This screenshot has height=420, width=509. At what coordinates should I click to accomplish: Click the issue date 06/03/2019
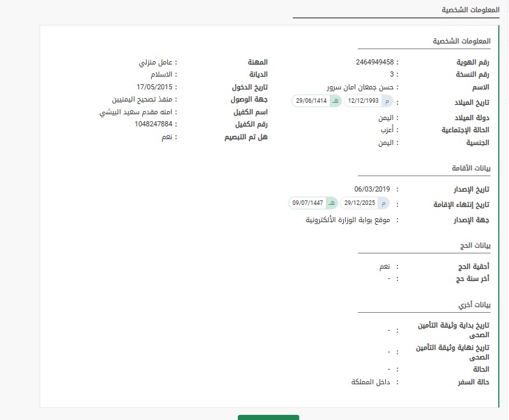pyautogui.click(x=371, y=190)
